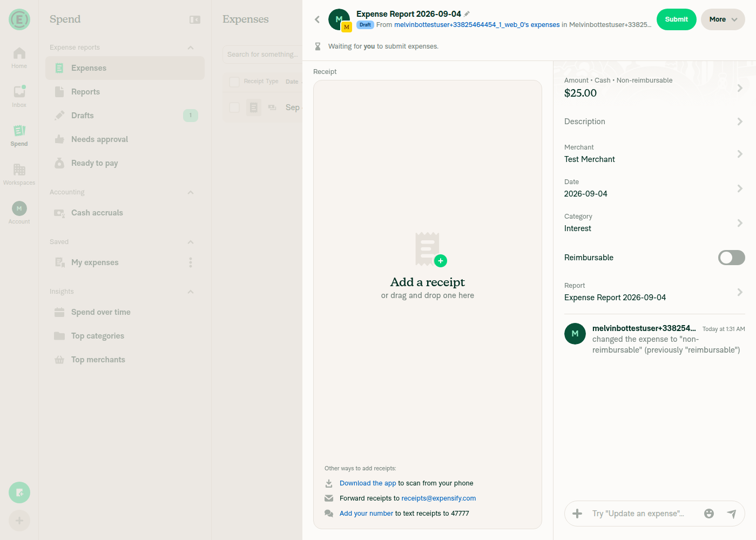Check the Sep expense row checkbox

[x=234, y=107]
